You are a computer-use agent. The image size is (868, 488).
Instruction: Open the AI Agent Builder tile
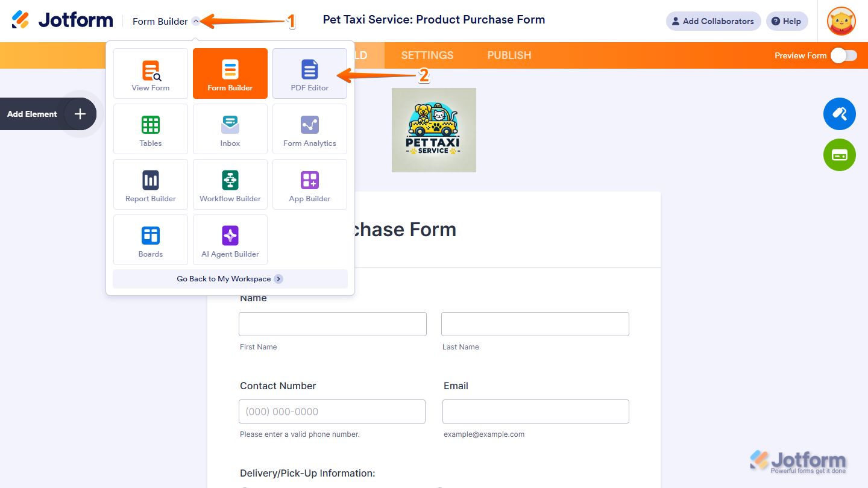point(230,240)
